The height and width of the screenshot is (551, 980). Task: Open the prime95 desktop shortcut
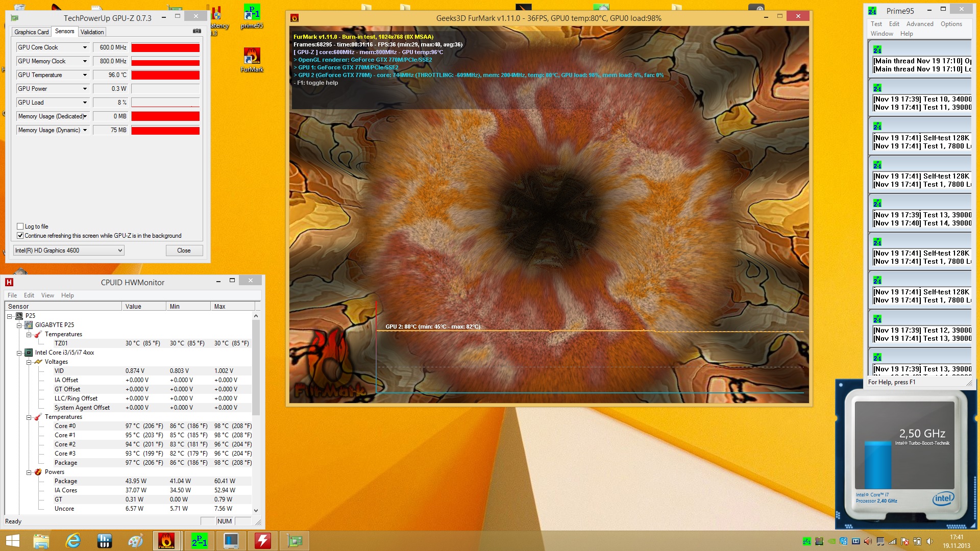click(x=252, y=16)
